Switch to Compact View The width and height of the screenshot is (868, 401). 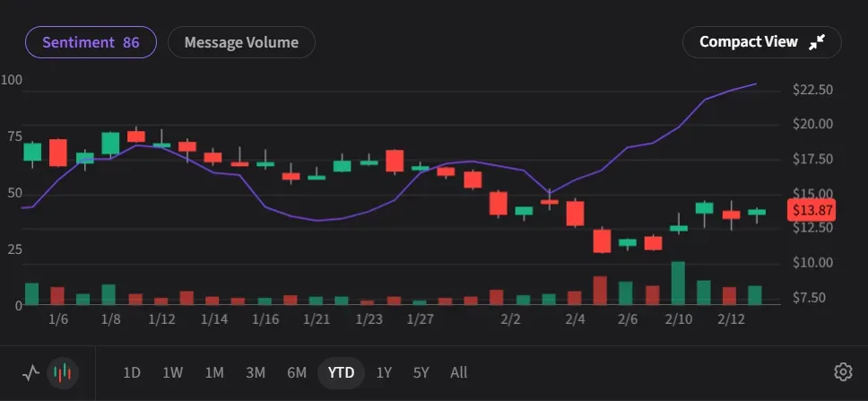click(748, 42)
